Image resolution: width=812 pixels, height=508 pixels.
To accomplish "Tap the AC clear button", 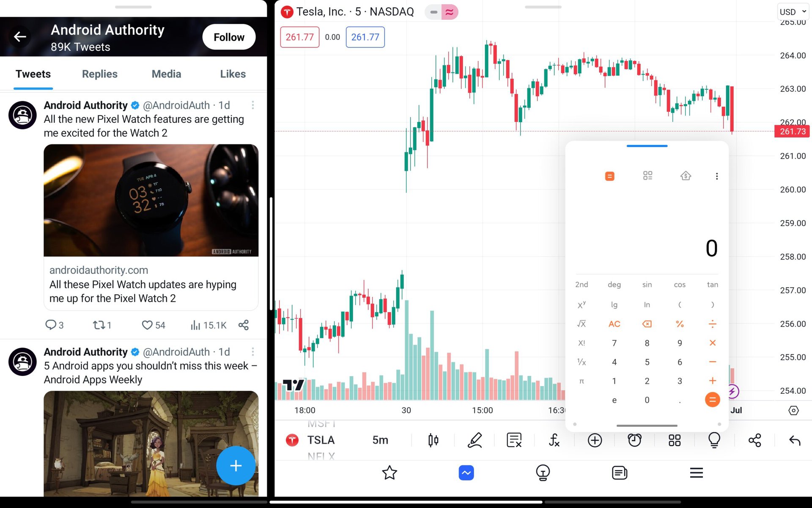I will coord(614,324).
